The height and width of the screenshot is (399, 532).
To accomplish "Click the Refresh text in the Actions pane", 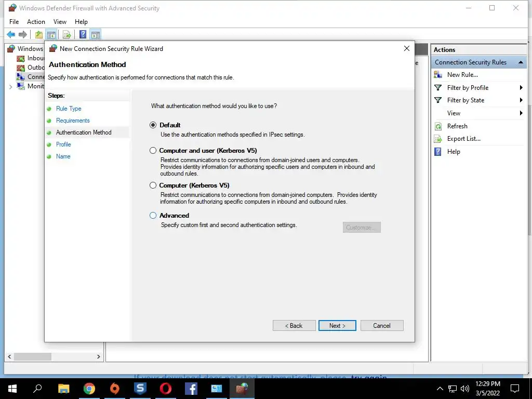I will click(457, 126).
